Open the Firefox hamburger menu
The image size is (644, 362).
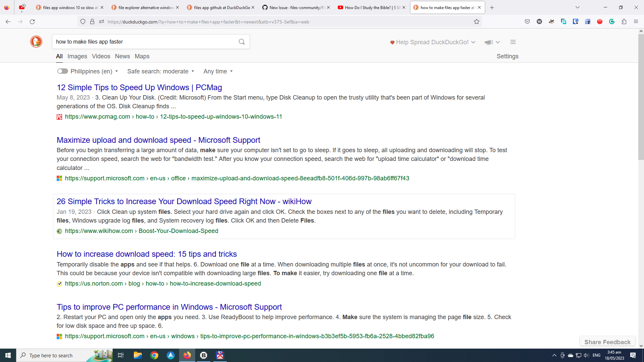click(x=636, y=21)
